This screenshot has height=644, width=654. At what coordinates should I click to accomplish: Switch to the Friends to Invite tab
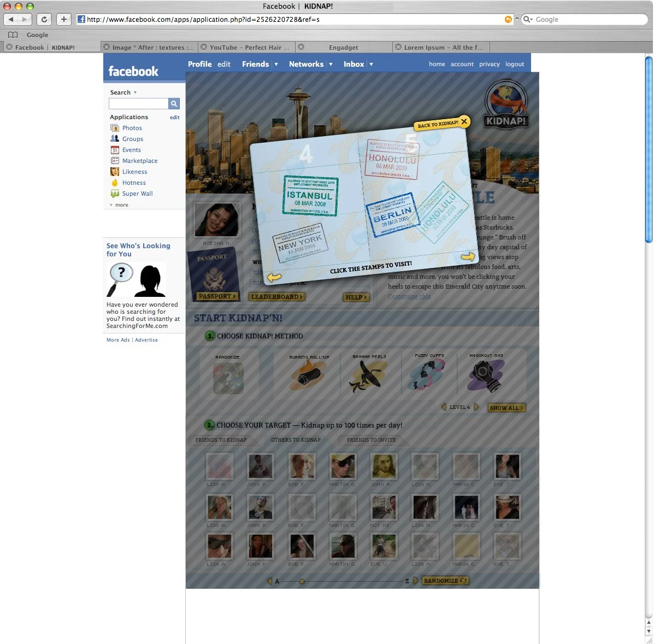click(371, 440)
